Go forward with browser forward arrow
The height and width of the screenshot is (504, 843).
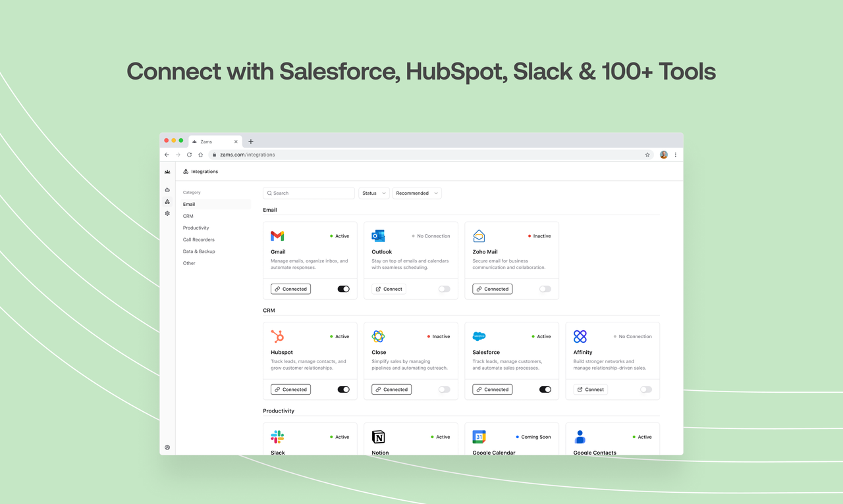(x=178, y=155)
